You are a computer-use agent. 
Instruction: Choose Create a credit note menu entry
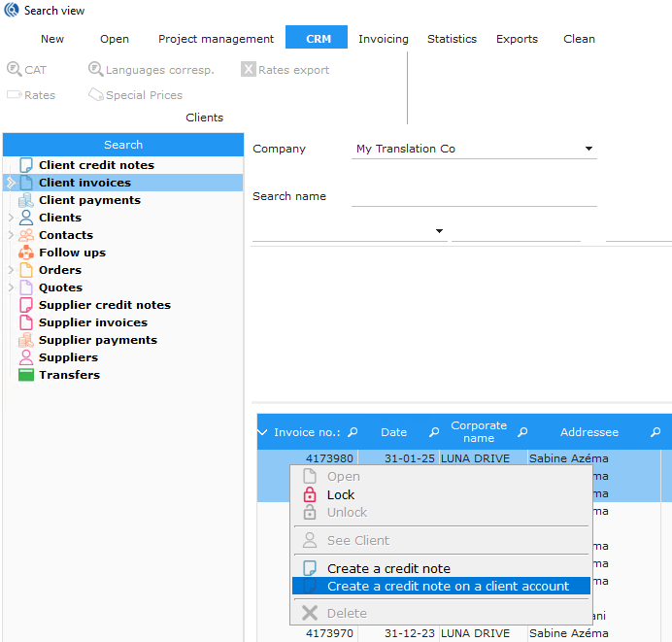click(388, 568)
